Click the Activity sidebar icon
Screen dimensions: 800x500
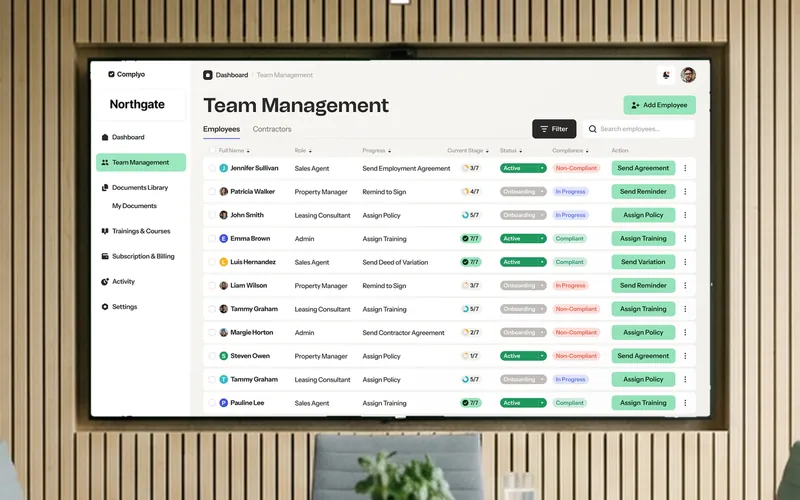(x=105, y=282)
